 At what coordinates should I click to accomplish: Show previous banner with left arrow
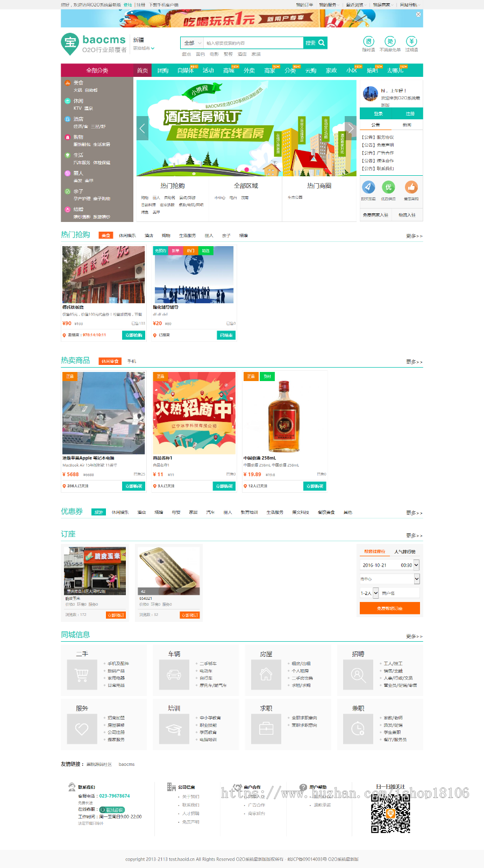coord(143,128)
